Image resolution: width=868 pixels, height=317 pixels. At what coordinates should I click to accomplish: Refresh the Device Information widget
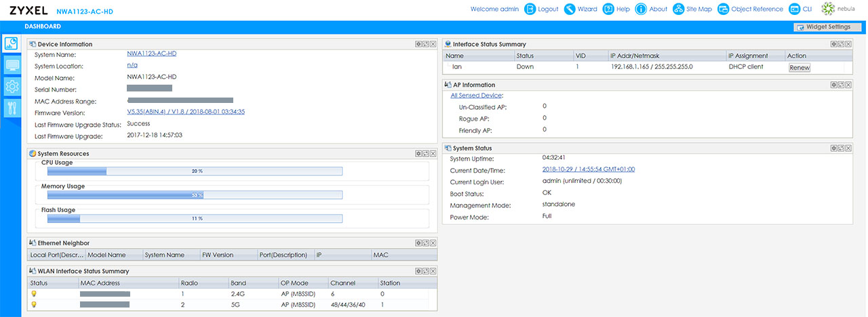(x=426, y=44)
